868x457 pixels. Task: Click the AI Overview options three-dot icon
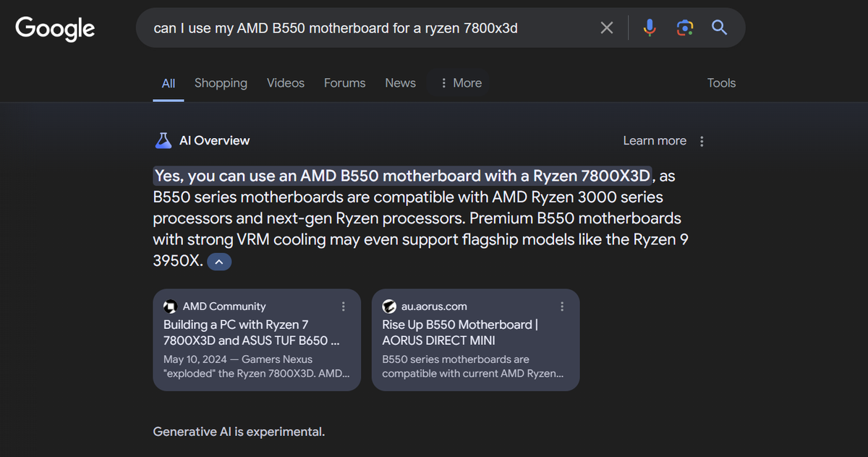click(702, 140)
